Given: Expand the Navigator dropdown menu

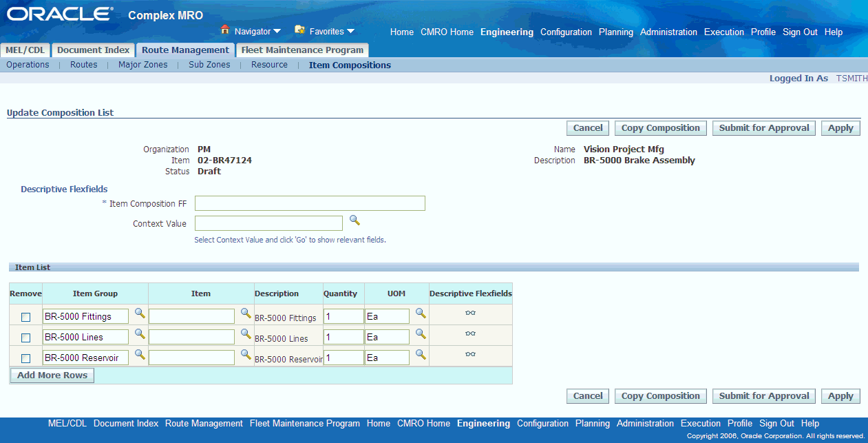Looking at the screenshot, I should pos(277,31).
